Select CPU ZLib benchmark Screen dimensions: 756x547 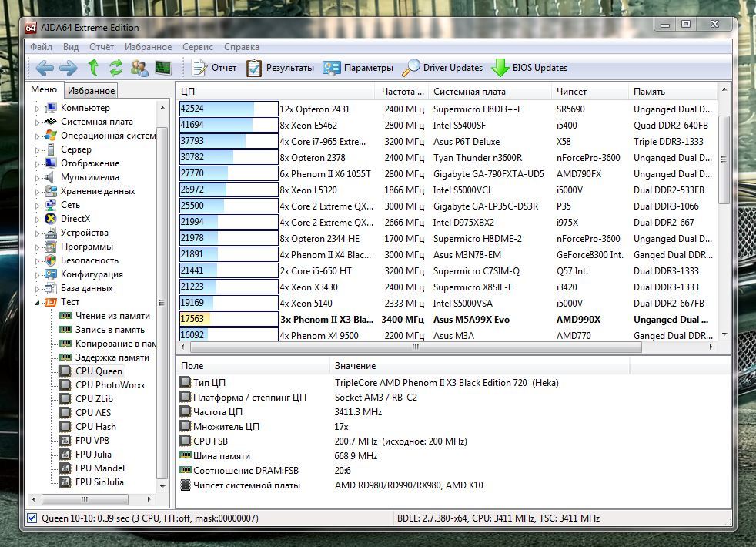tap(94, 399)
